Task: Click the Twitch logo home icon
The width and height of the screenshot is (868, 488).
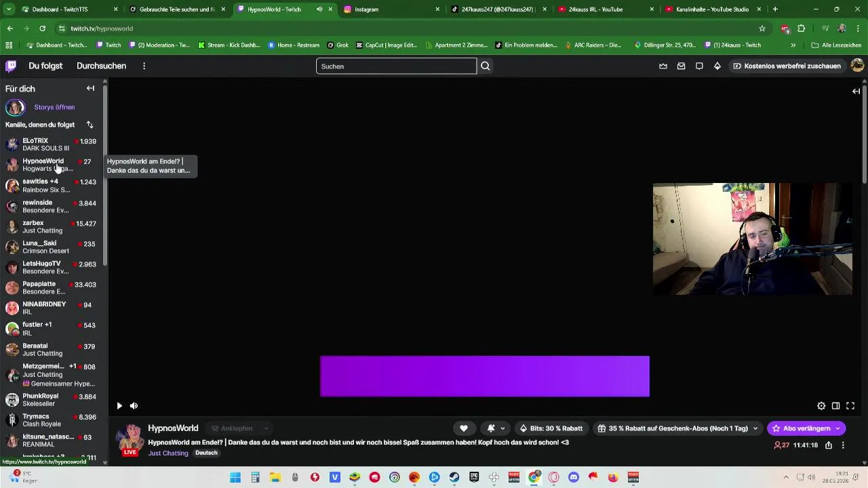Action: (11, 66)
